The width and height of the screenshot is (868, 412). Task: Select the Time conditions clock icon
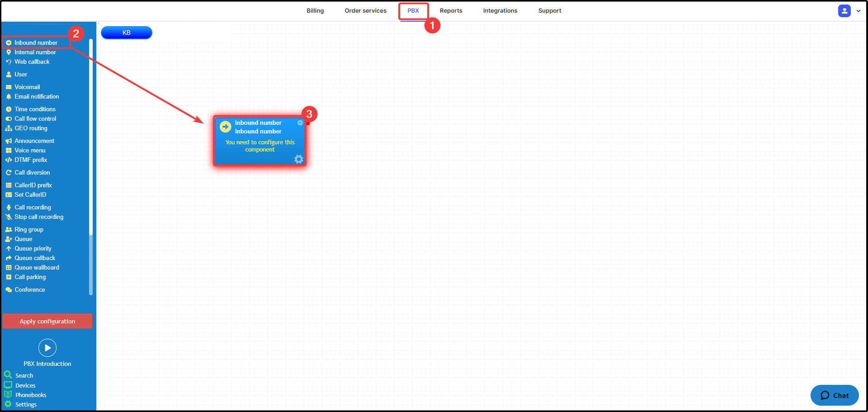[9, 109]
